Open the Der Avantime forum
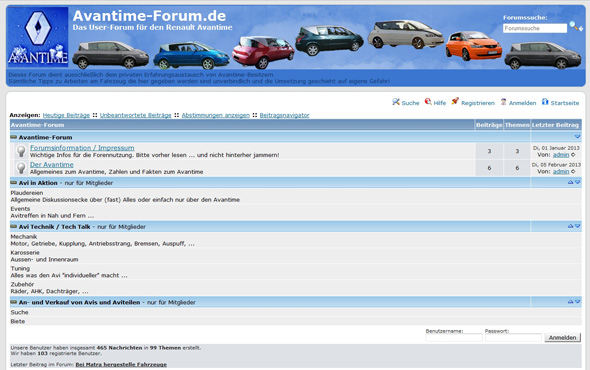This screenshot has width=590, height=370. coord(52,164)
